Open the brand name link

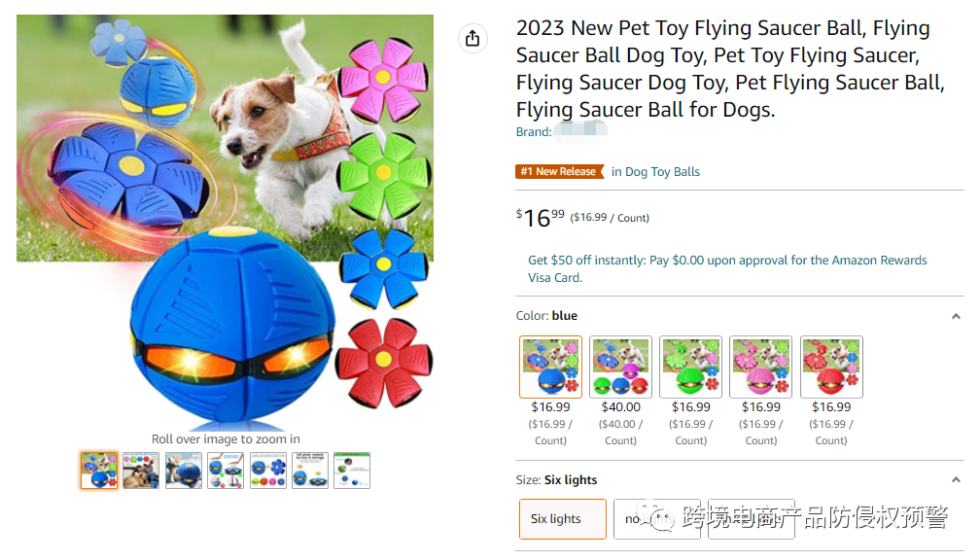point(579,132)
